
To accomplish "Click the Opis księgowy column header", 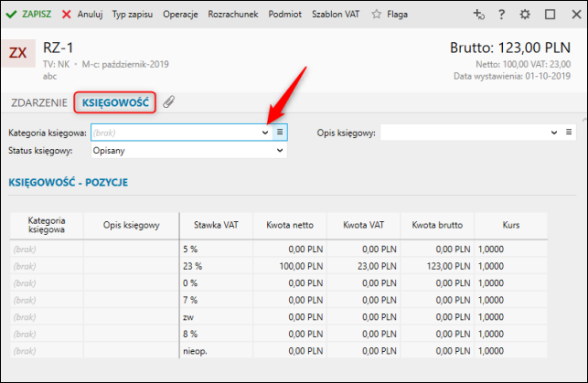I will [132, 225].
